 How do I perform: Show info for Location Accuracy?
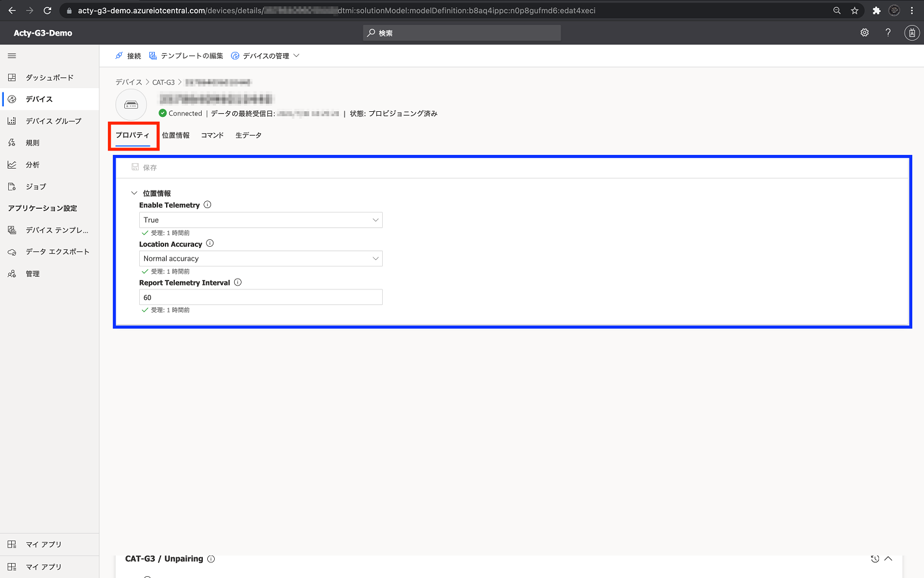click(x=210, y=244)
